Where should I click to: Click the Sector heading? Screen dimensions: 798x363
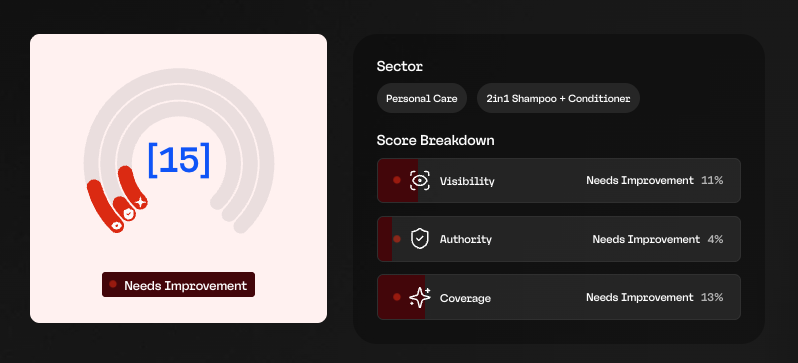400,66
